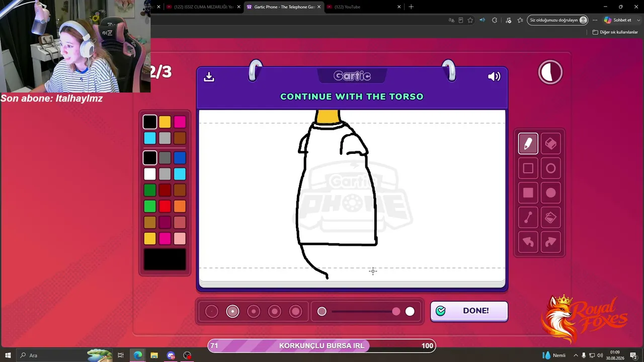644x362 pixels.
Task: Select the largest brush thickness
Action: pos(296,312)
